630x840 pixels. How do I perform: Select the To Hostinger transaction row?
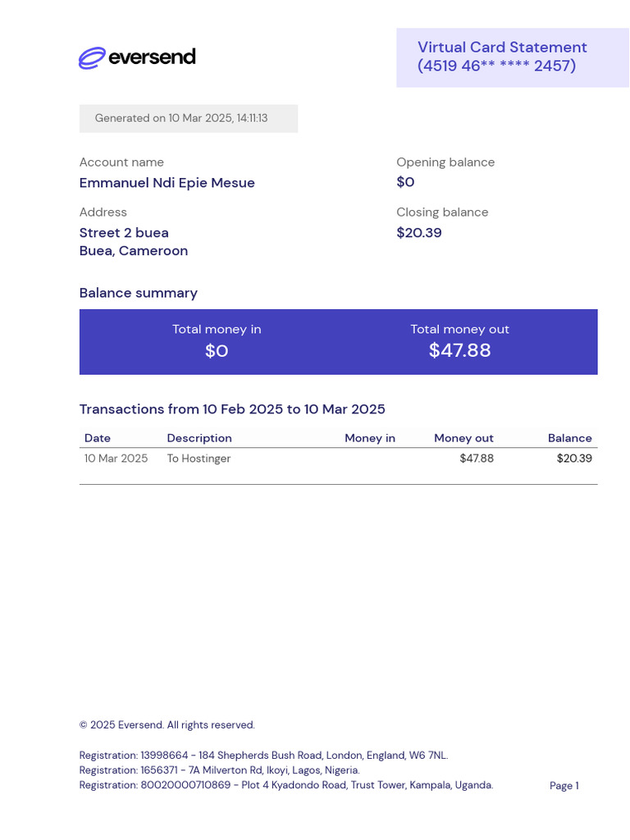(339, 459)
